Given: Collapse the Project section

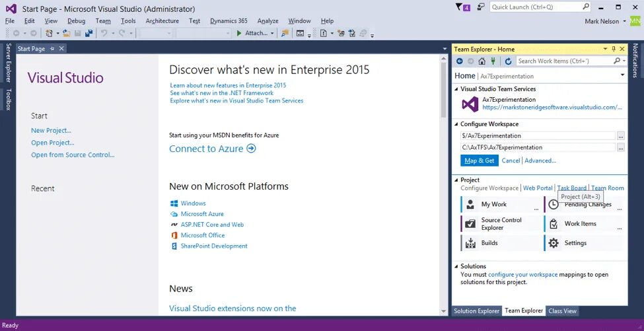Looking at the screenshot, I should coord(456,180).
